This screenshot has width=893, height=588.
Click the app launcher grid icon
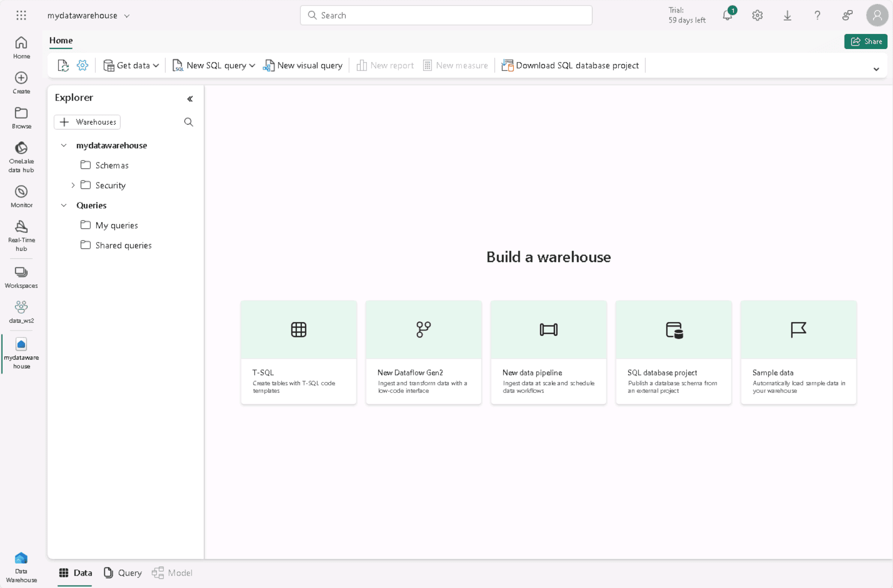21,15
